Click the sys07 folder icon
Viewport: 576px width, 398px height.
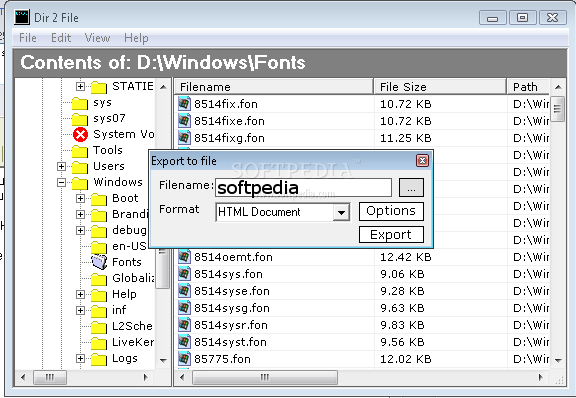[80, 119]
